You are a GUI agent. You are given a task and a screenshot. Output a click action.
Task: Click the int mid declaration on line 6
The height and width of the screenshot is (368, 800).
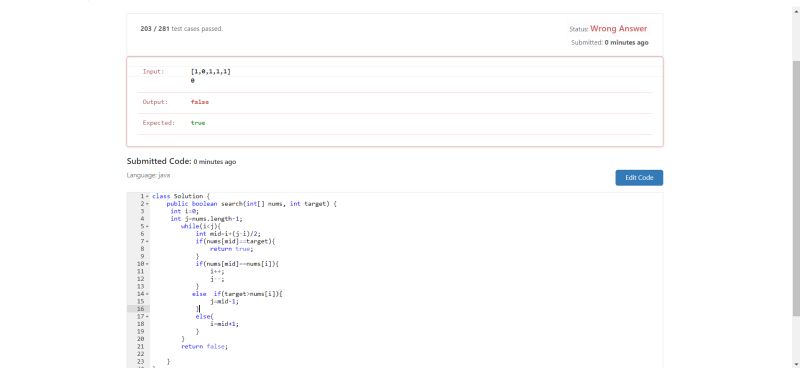click(x=228, y=234)
